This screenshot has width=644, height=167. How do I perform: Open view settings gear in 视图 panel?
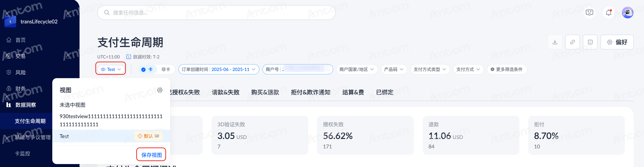(x=160, y=90)
